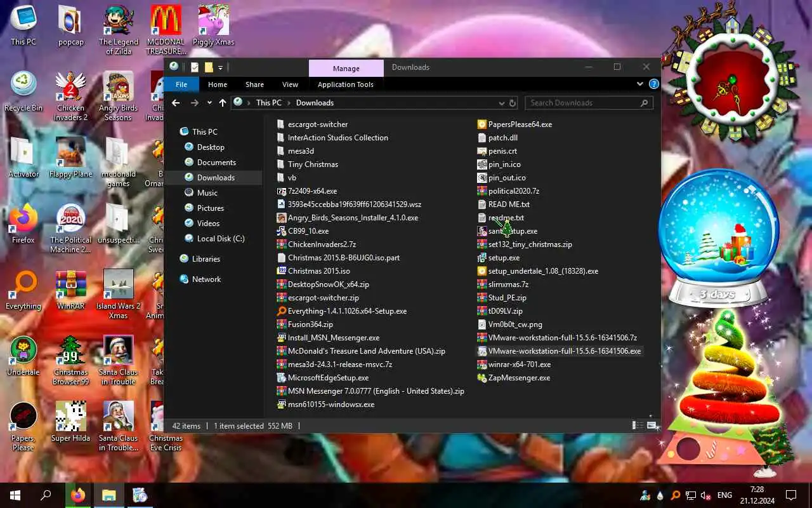
Task: Switch to large thumbnails view in status bar
Action: (651, 426)
